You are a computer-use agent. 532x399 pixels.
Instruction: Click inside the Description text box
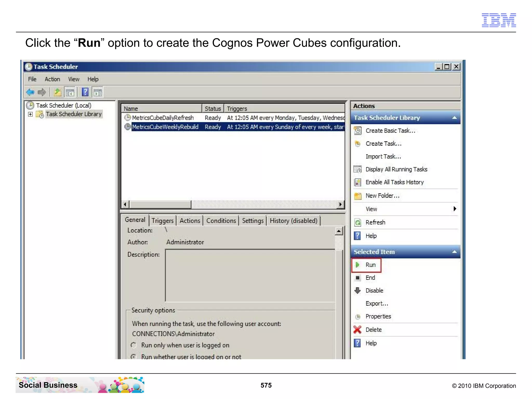(x=250, y=276)
